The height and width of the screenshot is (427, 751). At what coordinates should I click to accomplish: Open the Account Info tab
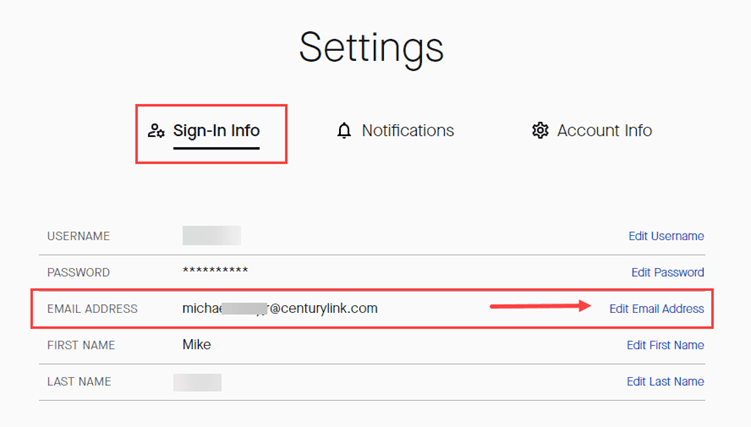pyautogui.click(x=604, y=131)
